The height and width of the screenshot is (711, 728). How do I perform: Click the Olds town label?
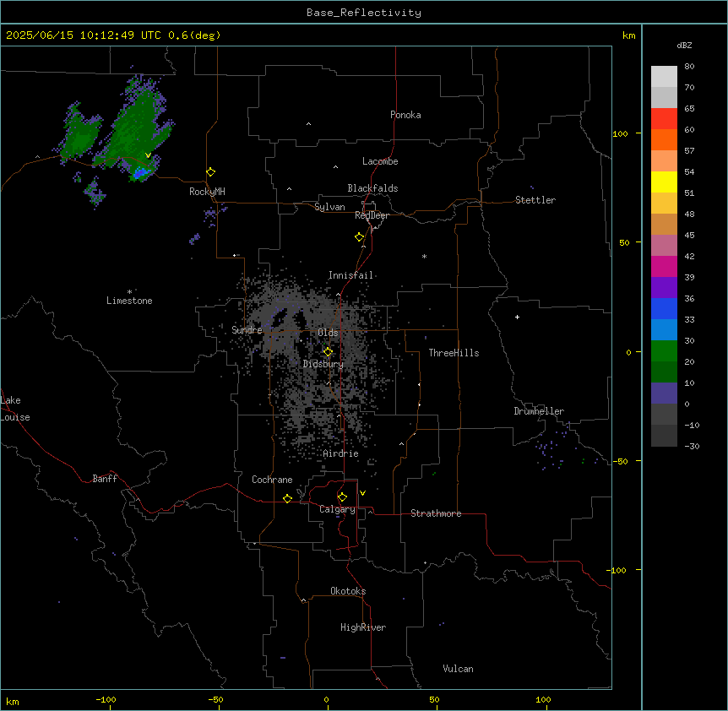[x=328, y=333]
